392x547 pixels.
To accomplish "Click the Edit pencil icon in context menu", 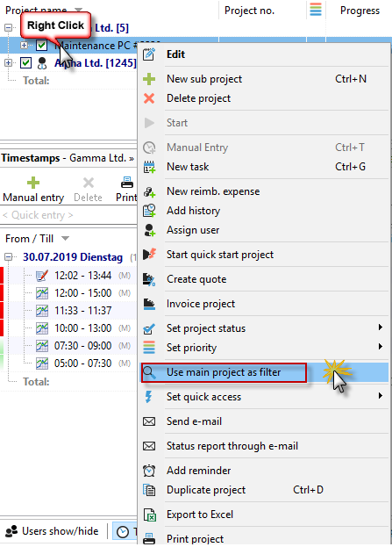I will tap(149, 54).
